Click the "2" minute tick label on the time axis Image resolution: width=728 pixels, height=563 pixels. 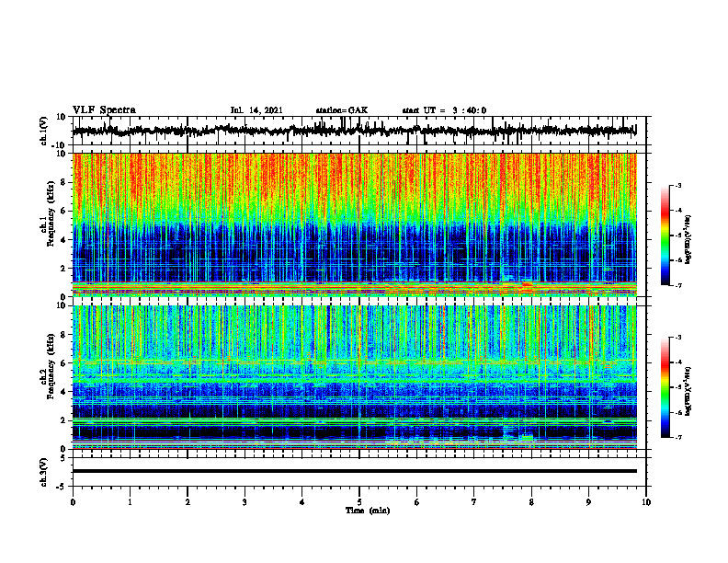point(188,502)
